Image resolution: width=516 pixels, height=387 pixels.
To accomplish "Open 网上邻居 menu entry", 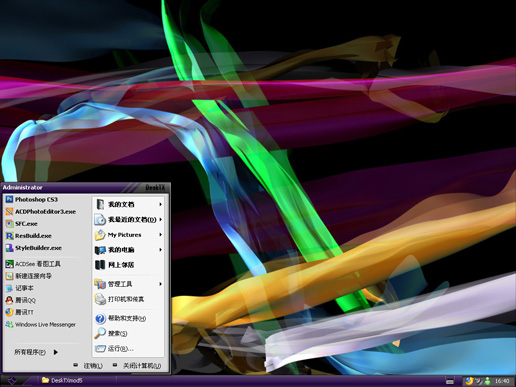I will click(128, 265).
